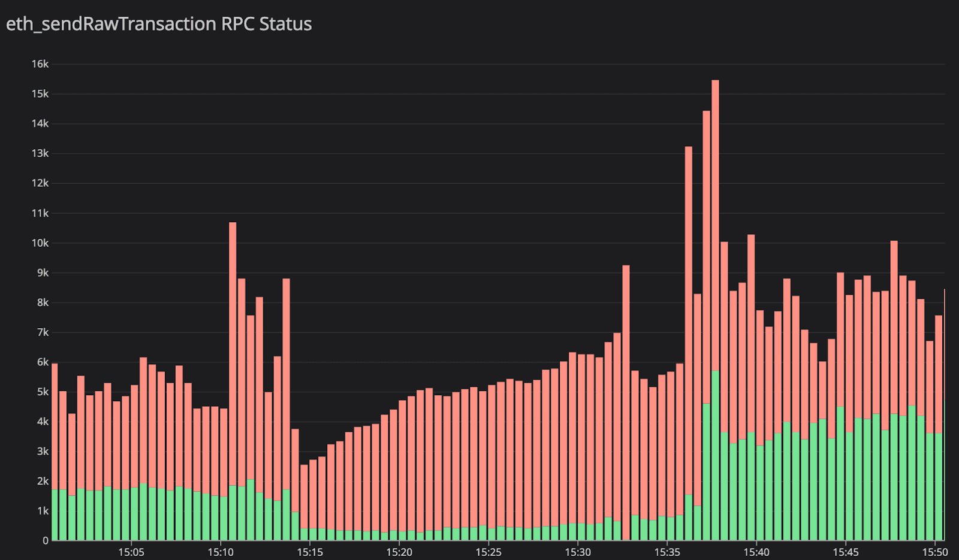
Task: Click the 12k y-axis label
Action: (x=40, y=183)
